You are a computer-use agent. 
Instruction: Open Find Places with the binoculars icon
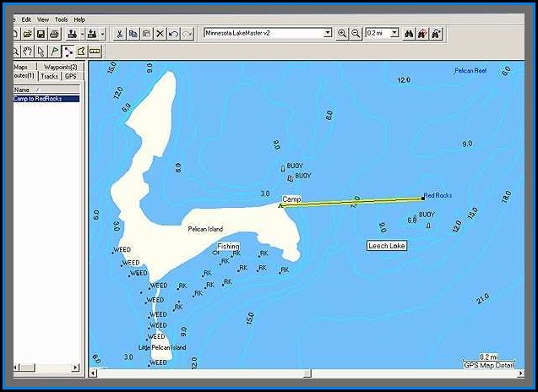coord(409,34)
